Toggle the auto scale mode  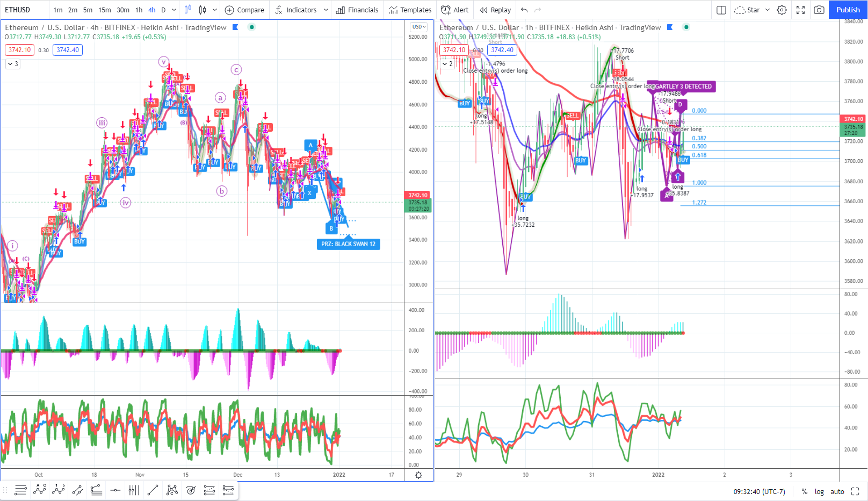[837, 491]
